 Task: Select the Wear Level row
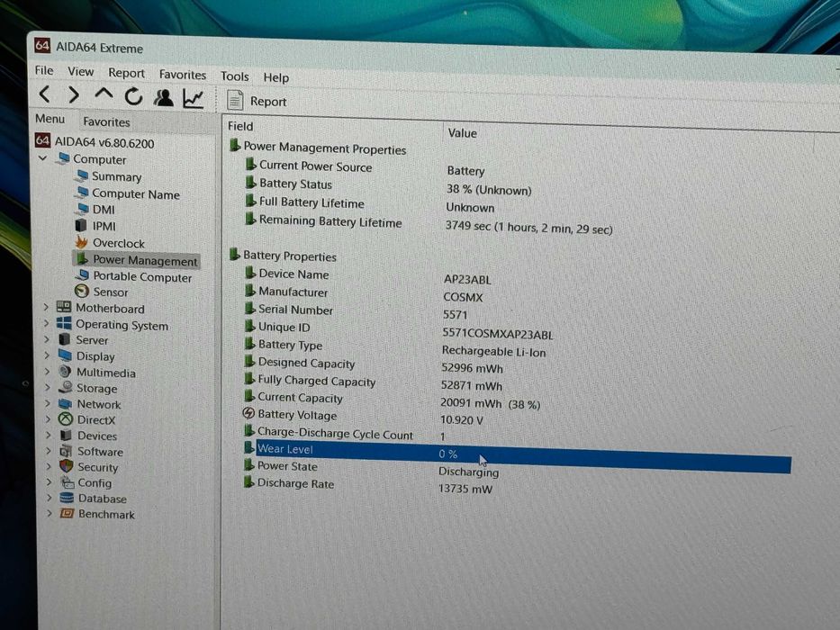pyautogui.click(x=518, y=455)
